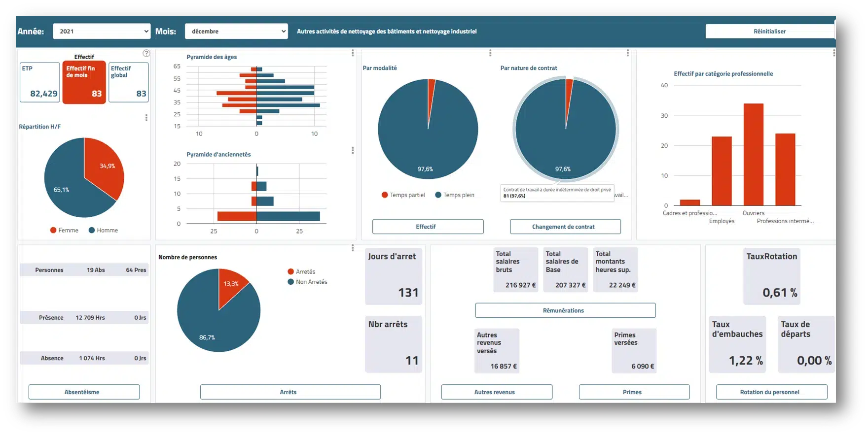Toggle the Femme legend series
Viewport: 868px width, 435px height.
64,230
